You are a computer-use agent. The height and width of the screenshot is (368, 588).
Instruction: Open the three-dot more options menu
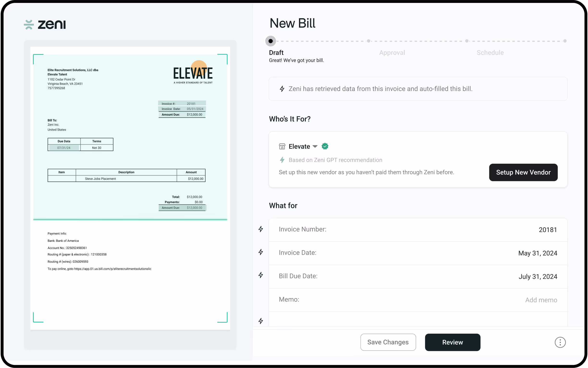pos(560,343)
